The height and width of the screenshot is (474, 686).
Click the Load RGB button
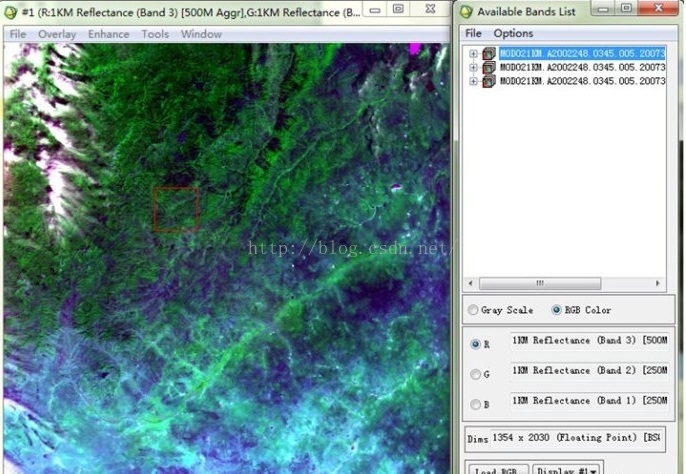497,469
